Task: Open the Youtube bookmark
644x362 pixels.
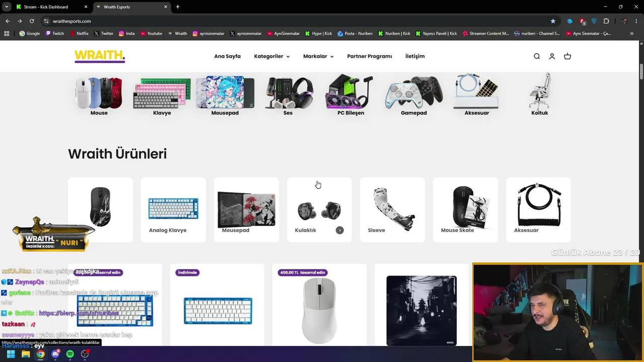Action: [151, 34]
